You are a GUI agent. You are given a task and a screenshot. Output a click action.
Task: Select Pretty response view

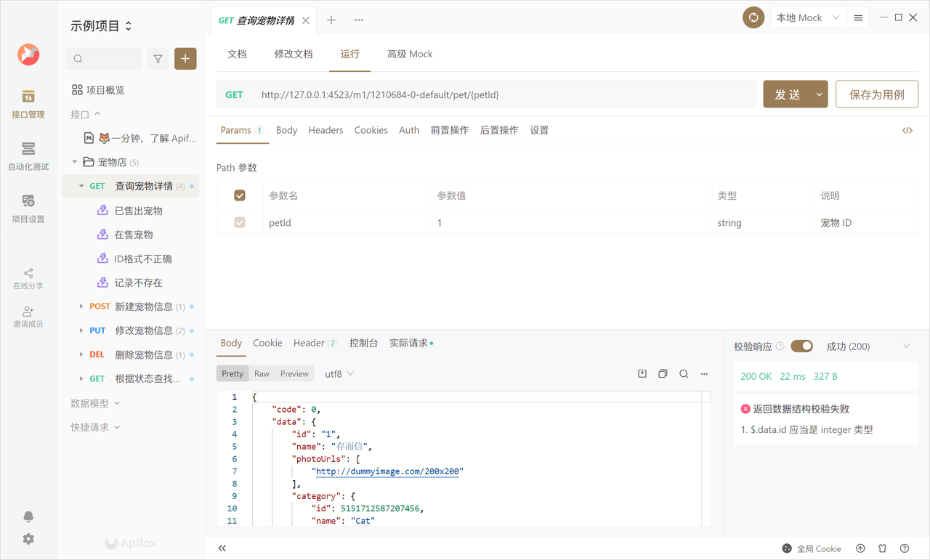[x=232, y=373]
